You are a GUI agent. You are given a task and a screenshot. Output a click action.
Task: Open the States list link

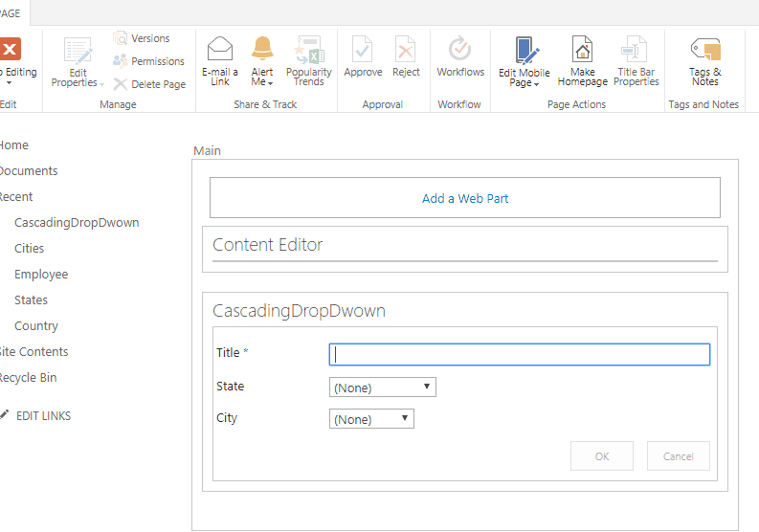31,300
